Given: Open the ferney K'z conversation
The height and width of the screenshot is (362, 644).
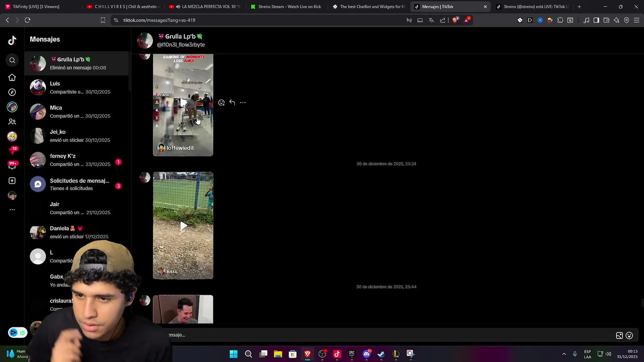Looking at the screenshot, I should tap(76, 160).
